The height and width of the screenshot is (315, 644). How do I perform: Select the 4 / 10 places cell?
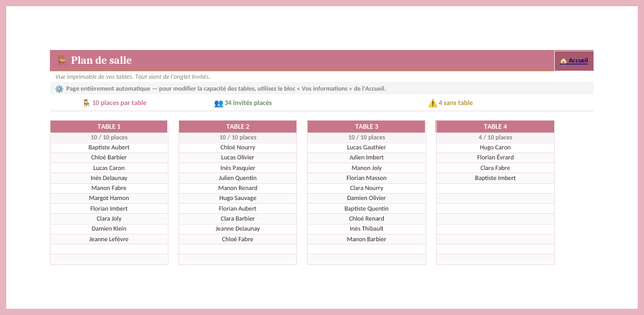(x=495, y=137)
